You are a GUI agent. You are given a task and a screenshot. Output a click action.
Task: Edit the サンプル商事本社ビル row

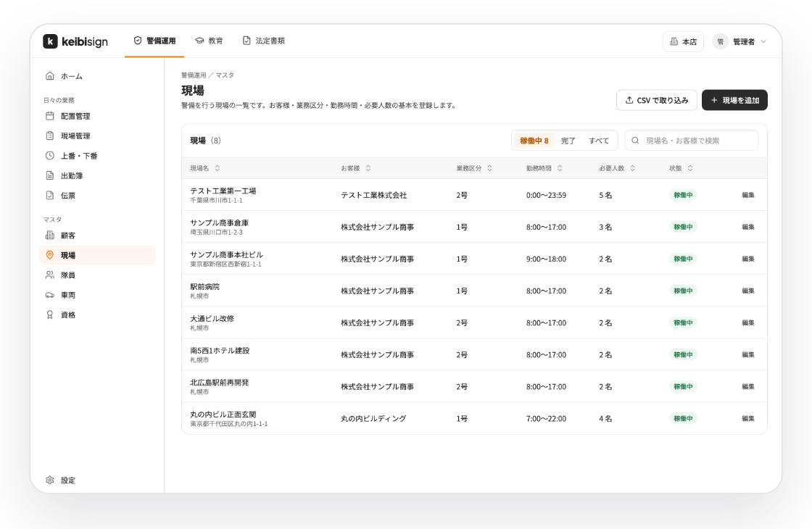pyautogui.click(x=747, y=259)
